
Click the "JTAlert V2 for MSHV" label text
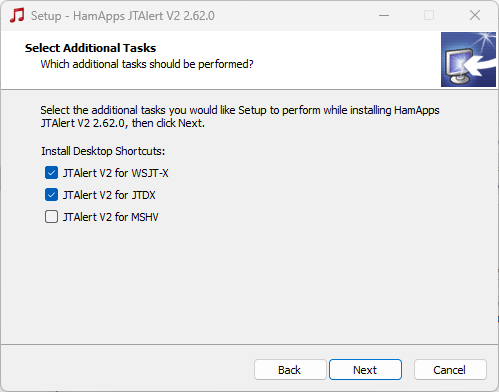(x=110, y=217)
